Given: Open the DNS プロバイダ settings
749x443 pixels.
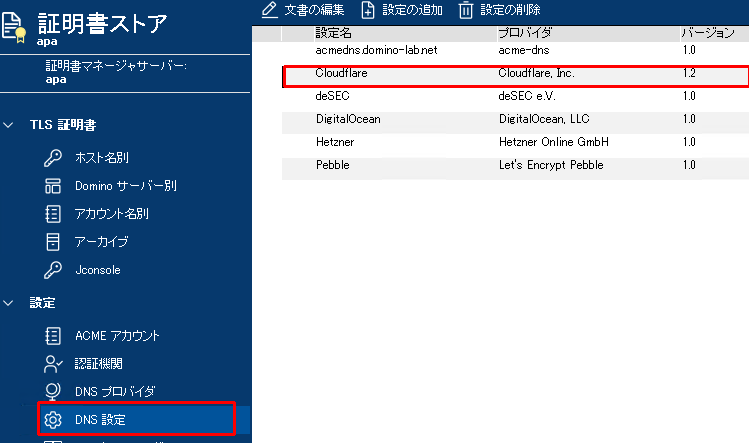Looking at the screenshot, I should pyautogui.click(x=115, y=392).
